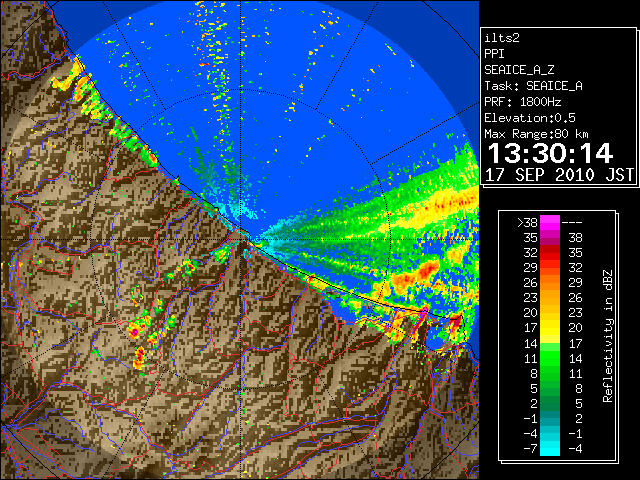Select the 'Task: SEAICE_A' line
Screen dimensions: 640x480
click(533, 86)
